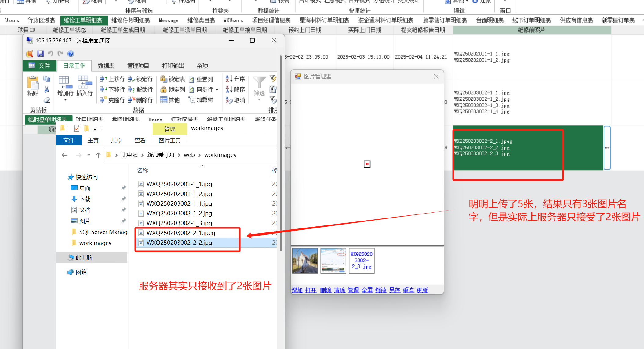Switch to the 数据表 ribbon tab
This screenshot has width=644, height=349.
[x=106, y=66]
